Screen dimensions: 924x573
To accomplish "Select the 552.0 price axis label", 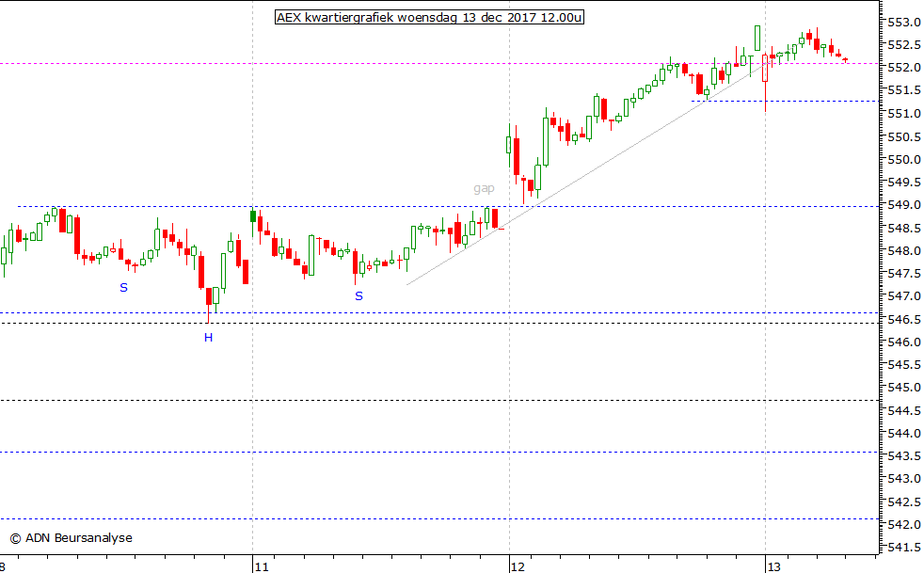I will [904, 68].
